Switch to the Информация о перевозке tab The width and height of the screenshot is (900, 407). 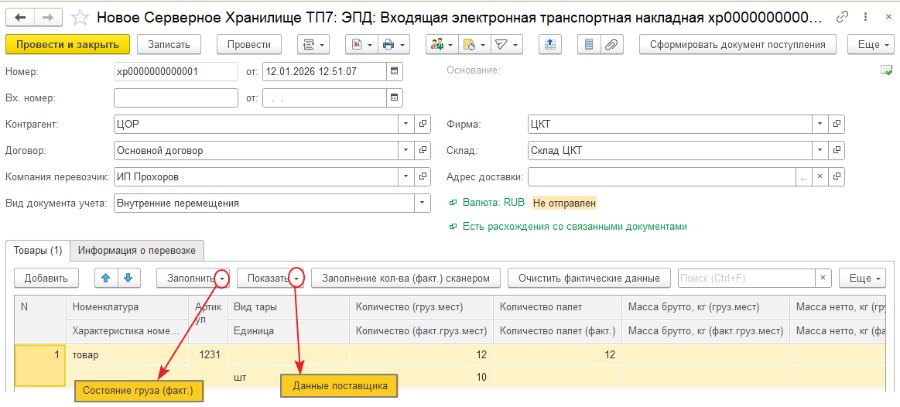(137, 250)
